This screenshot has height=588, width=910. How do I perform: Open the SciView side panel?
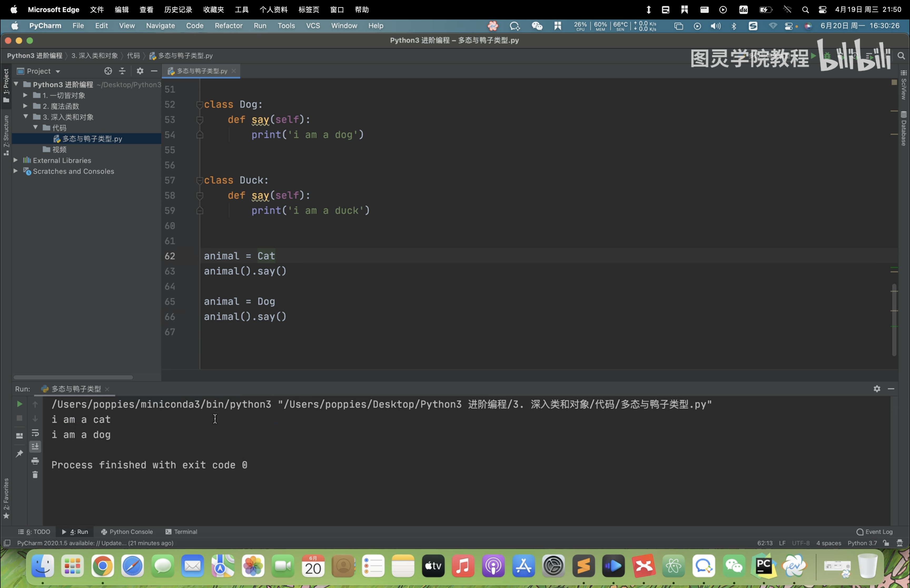(903, 84)
